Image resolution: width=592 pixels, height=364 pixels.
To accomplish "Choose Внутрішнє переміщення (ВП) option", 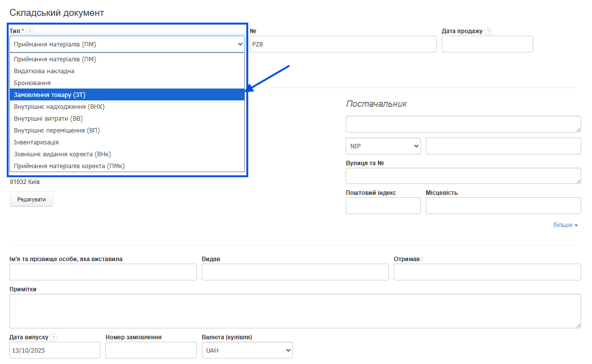I will pyautogui.click(x=127, y=130).
